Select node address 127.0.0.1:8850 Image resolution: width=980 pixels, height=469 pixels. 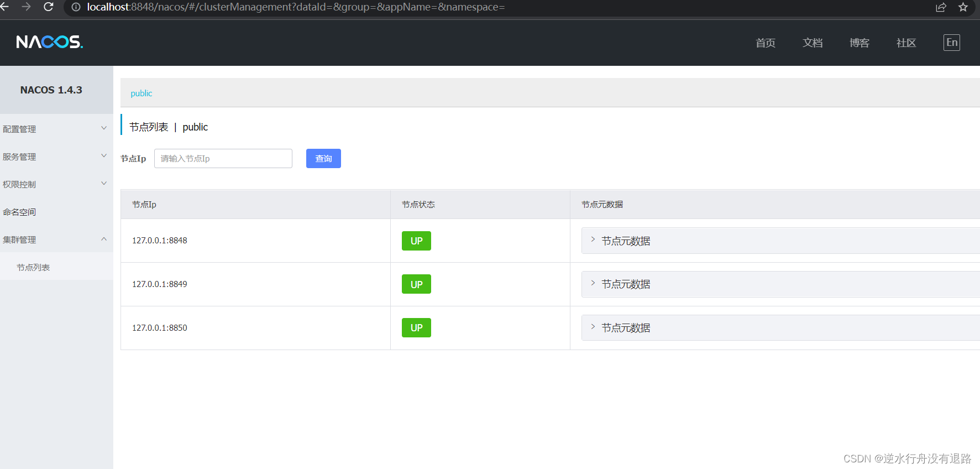[160, 327]
